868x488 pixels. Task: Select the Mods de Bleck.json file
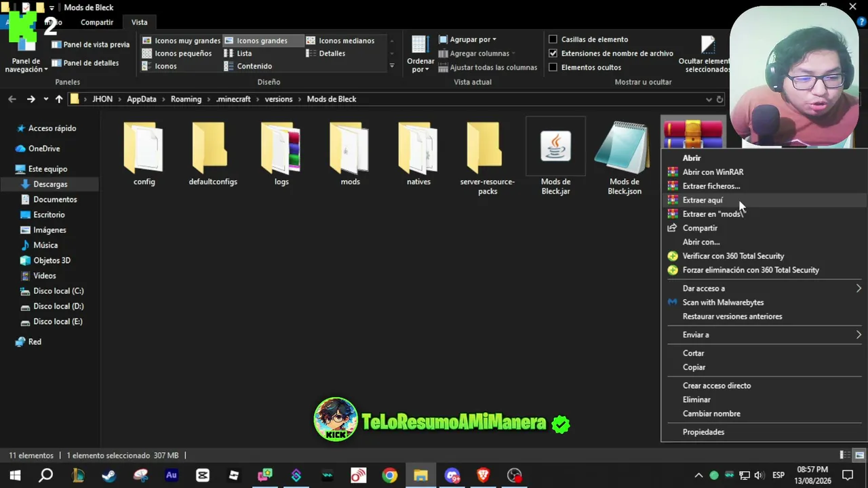point(625,159)
